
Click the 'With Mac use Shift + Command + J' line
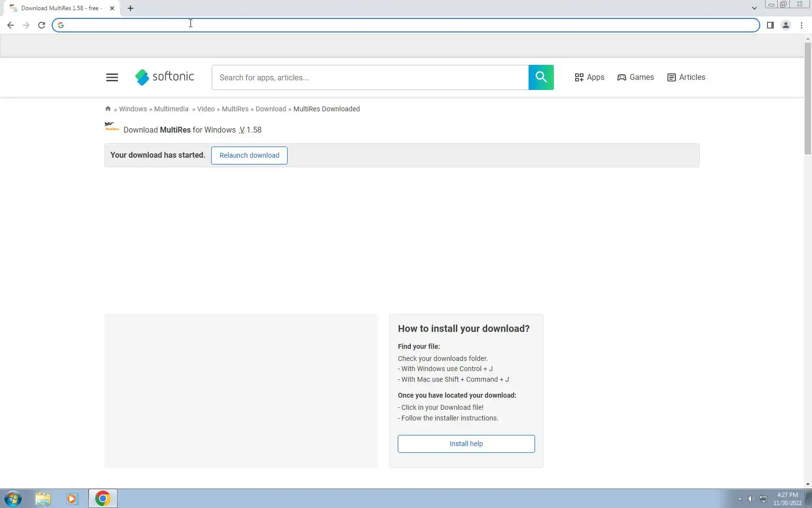click(x=453, y=379)
